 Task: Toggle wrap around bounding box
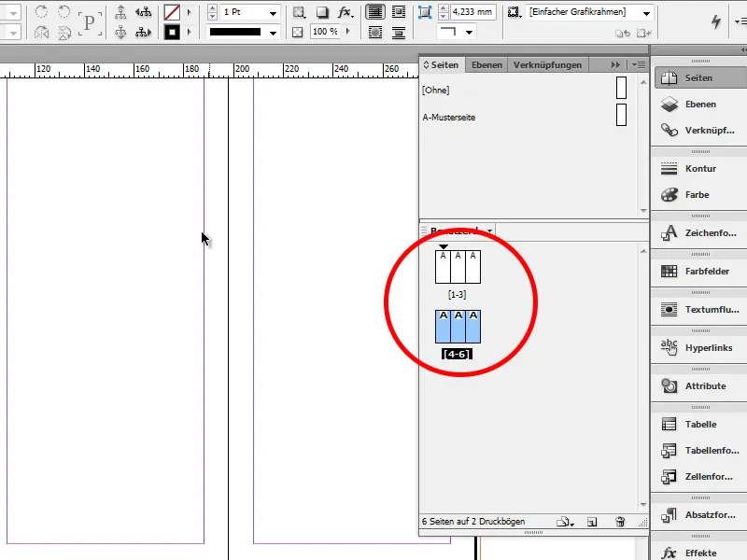click(x=399, y=12)
